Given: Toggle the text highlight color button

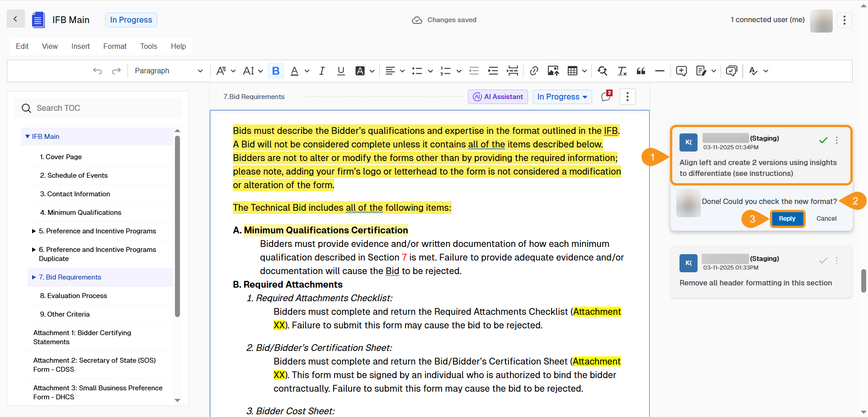Looking at the screenshot, I should point(360,71).
